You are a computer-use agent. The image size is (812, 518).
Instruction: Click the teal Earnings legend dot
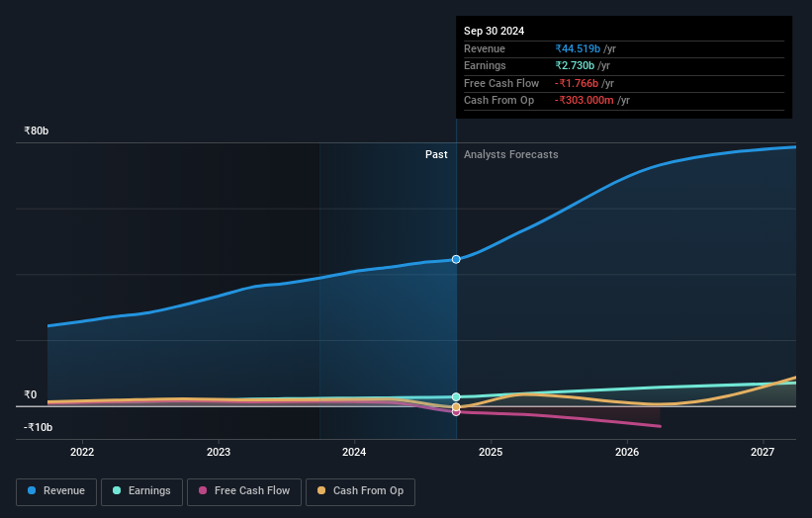click(x=117, y=490)
